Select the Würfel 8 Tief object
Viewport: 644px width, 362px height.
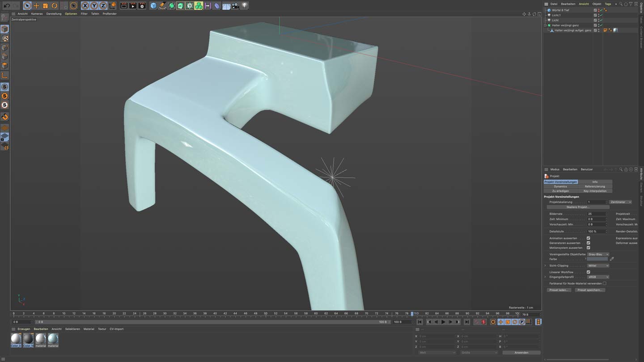point(560,10)
